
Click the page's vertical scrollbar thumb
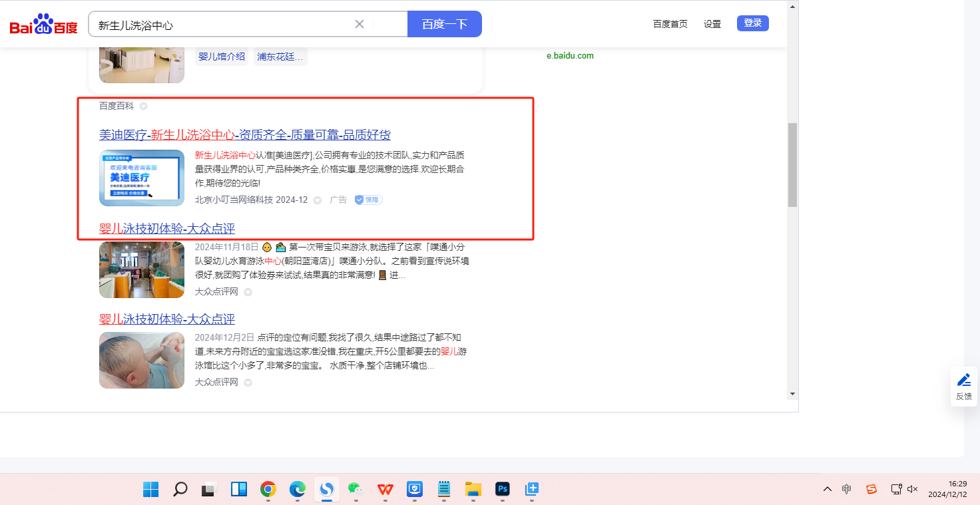tap(792, 164)
